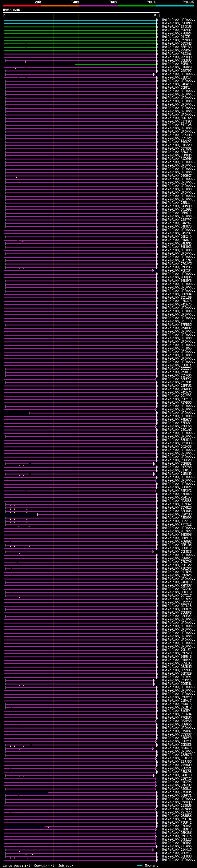Click label UniRef100_Q17F93
This screenshot has width=197, height=868.
[177, 121]
